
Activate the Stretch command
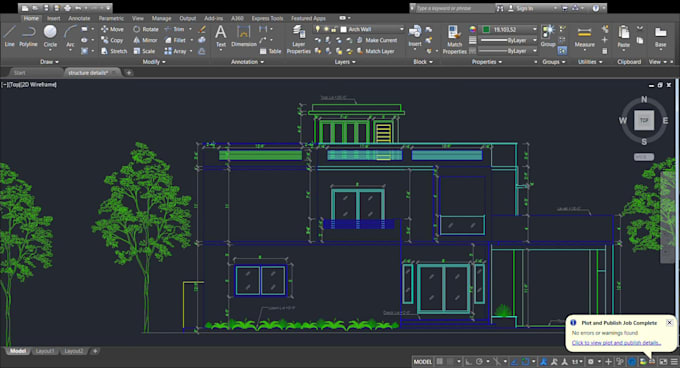pyautogui.click(x=114, y=51)
